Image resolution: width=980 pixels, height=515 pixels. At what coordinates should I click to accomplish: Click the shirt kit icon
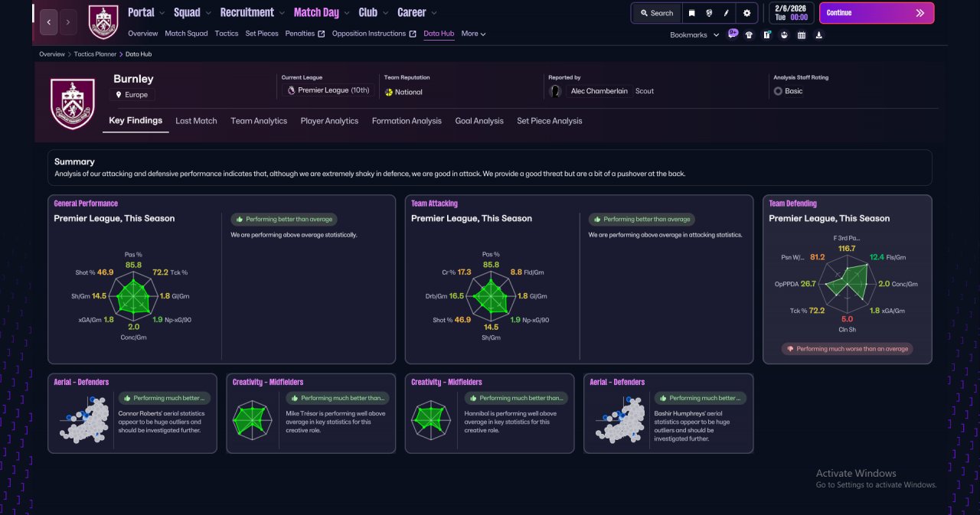[749, 34]
